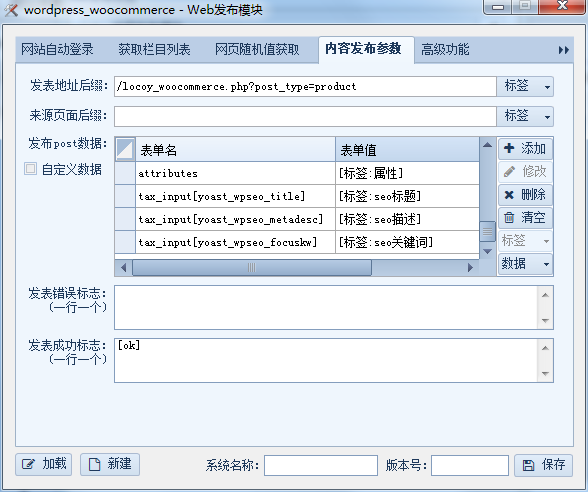Click the 表单名 column header
The width and height of the screenshot is (588, 492).
pos(236,150)
